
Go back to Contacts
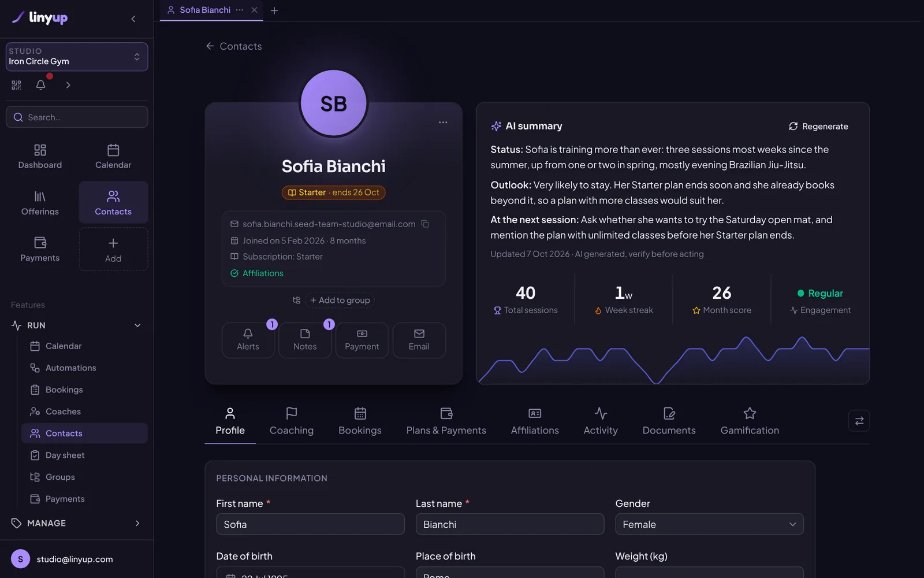pos(234,46)
